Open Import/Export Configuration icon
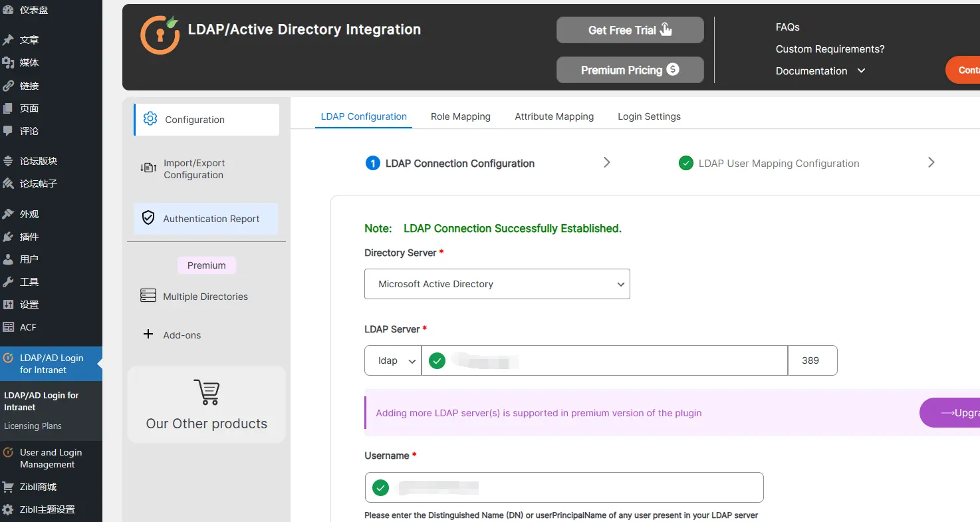 click(x=148, y=168)
